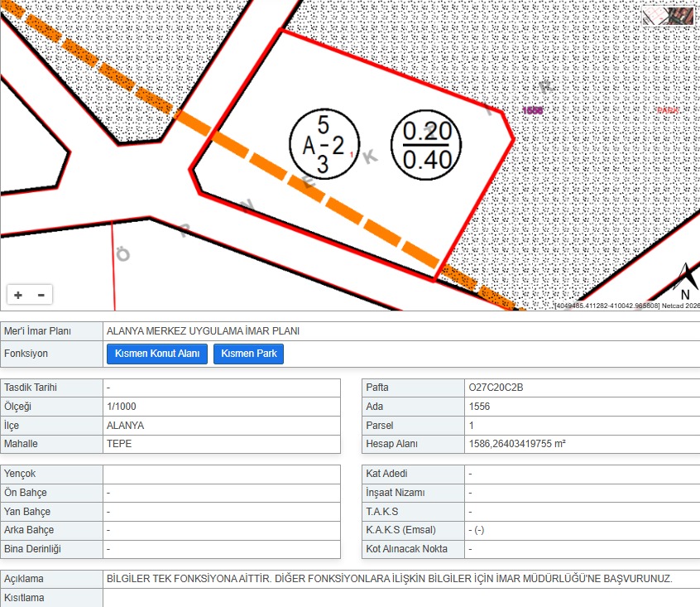Zoom in with the plus map button
700x607 pixels.
tap(18, 295)
